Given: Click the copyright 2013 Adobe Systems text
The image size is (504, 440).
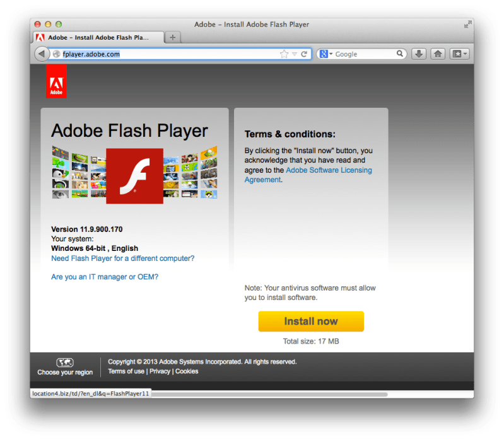Looking at the screenshot, I should click(202, 362).
